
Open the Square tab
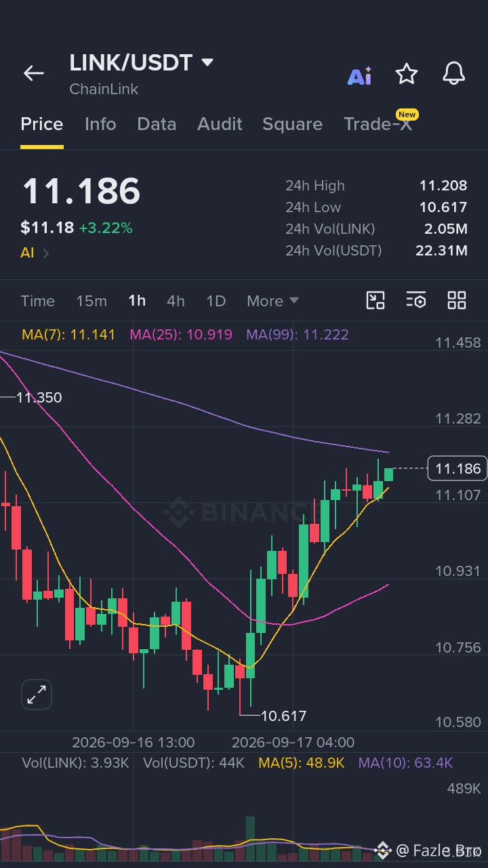point(292,124)
